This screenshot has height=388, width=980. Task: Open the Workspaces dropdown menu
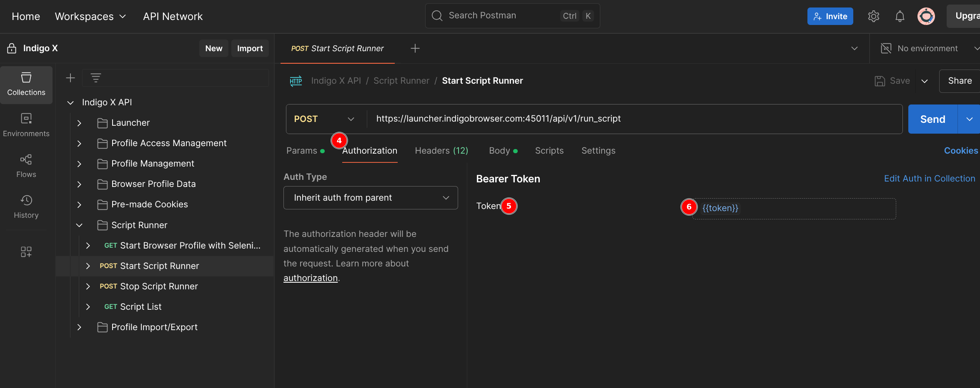click(x=90, y=16)
